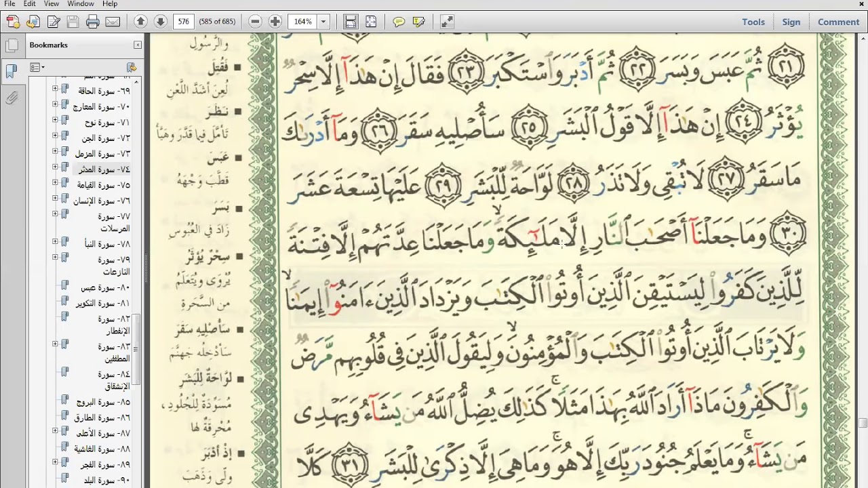This screenshot has height=488, width=868.
Task: Select bookmark ٨٤- سورة الإنشقاق
Action: tap(113, 380)
